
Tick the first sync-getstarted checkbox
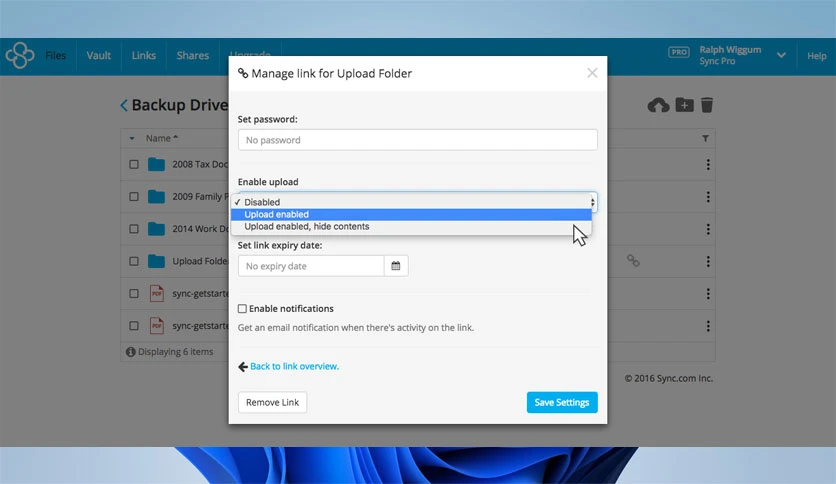(134, 294)
